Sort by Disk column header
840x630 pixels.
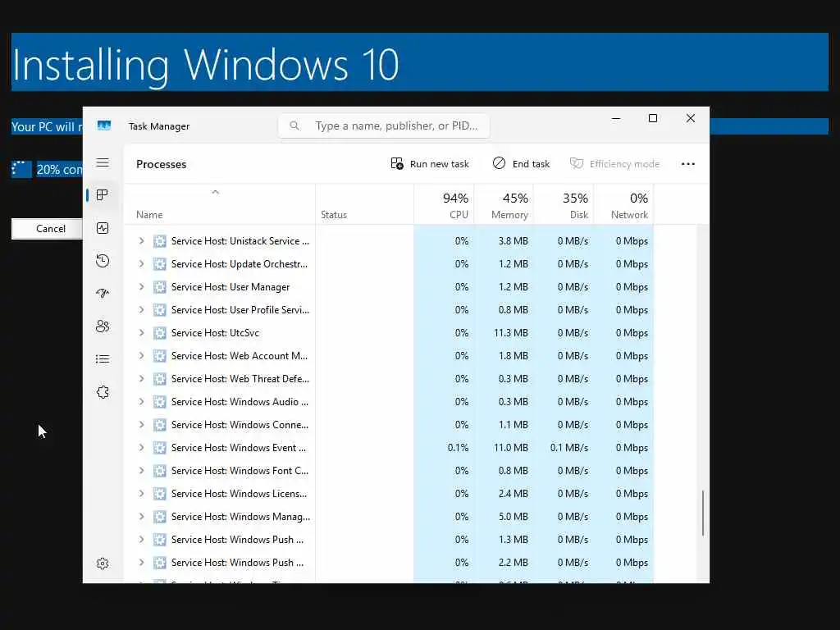coord(564,205)
